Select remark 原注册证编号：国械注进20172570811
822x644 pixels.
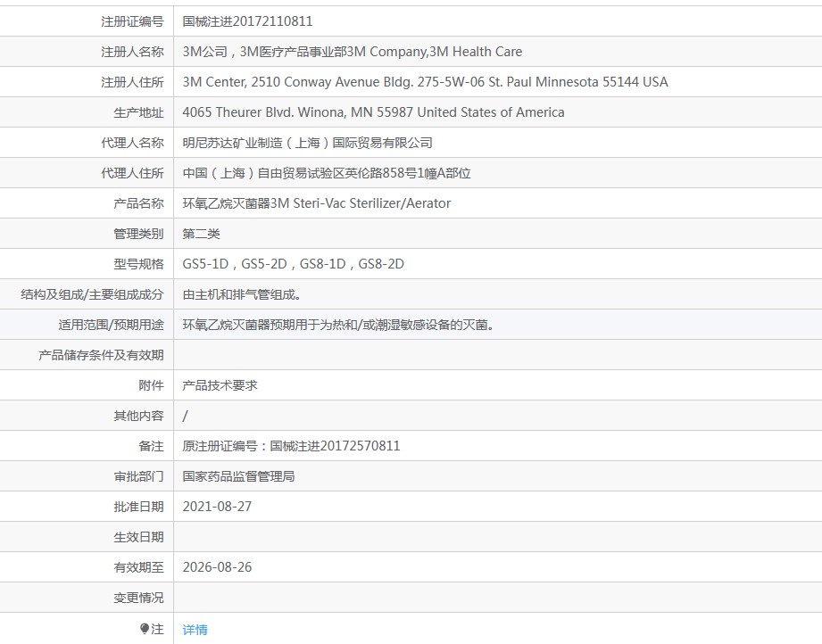click(291, 447)
